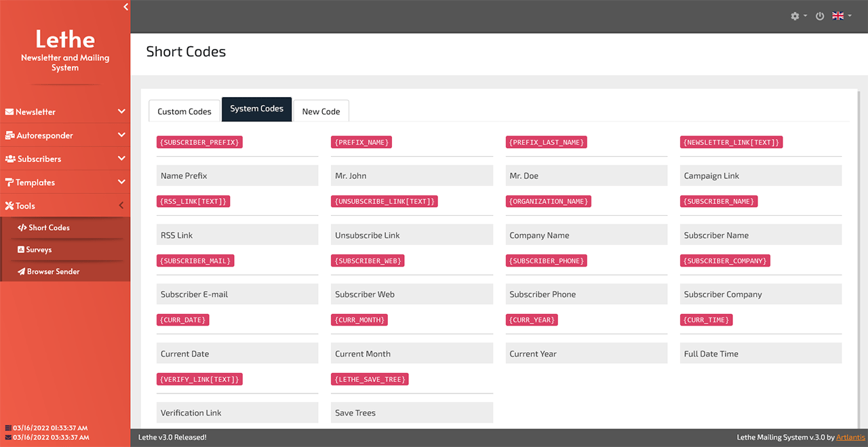Click the {UNSUBSCRIBE_LINK[TEXT]} code badge
Viewport: 868px width, 447px height.
point(384,201)
